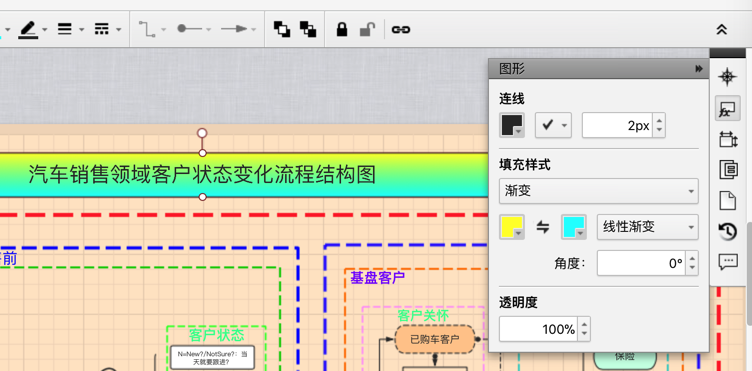Send selected shape to back
Screen dimensions: 752x371
click(308, 29)
